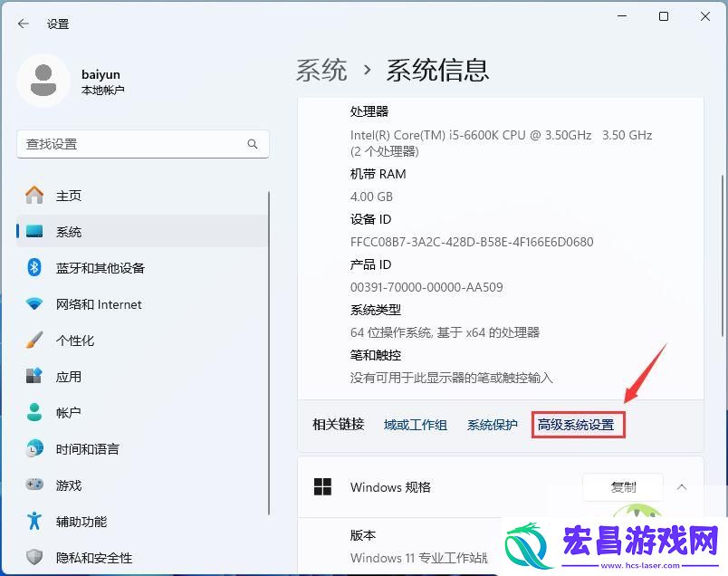Screen dimensions: 728x576
Task: Click the baiyun user avatar picture
Action: tap(43, 81)
